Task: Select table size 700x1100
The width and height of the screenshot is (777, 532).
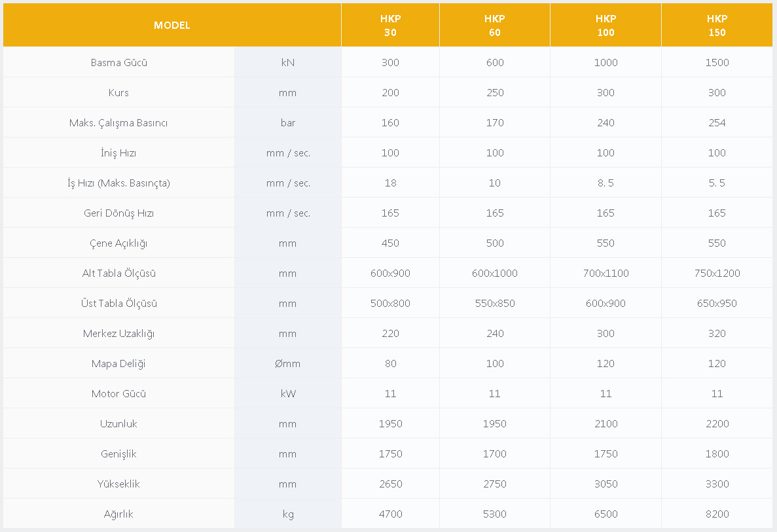Action: [x=605, y=274]
